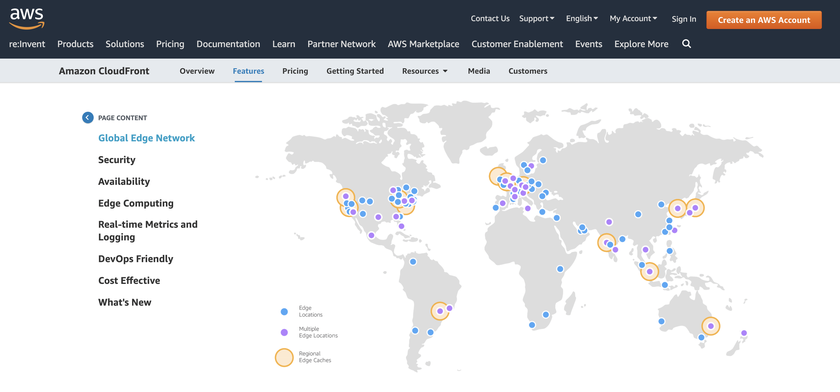Visit the re:Invent link

tap(27, 44)
